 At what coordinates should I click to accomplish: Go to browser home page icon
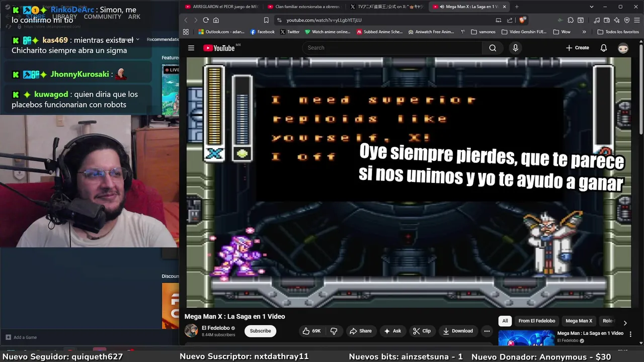point(216,20)
